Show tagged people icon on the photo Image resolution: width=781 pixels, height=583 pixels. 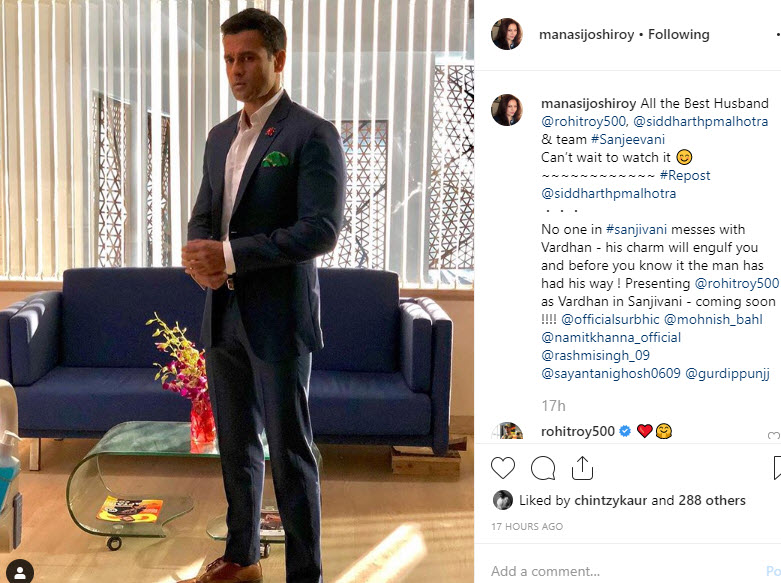[20, 571]
